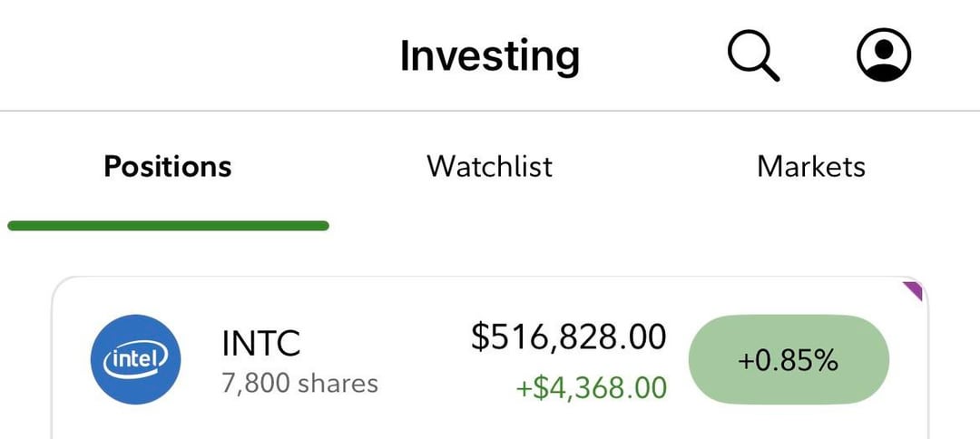Open the account profile icon
This screenshot has width=980, height=439.
coord(883,55)
